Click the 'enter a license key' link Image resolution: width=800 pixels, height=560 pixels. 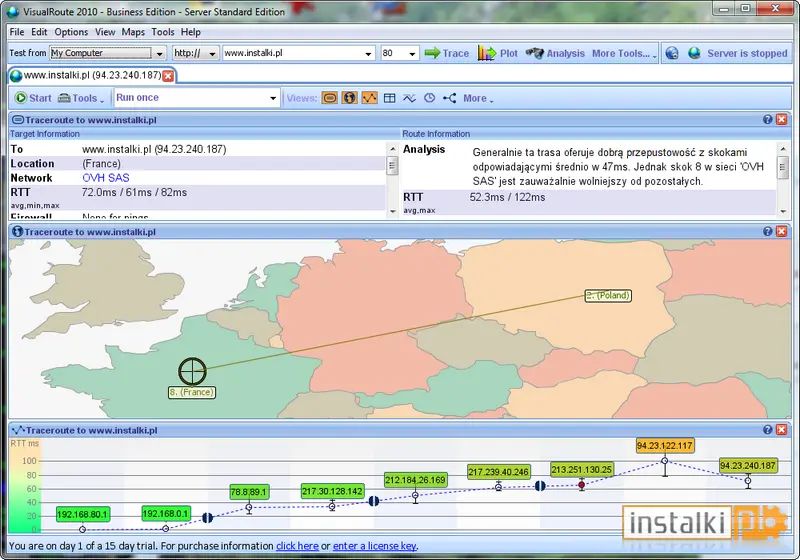[x=374, y=546]
